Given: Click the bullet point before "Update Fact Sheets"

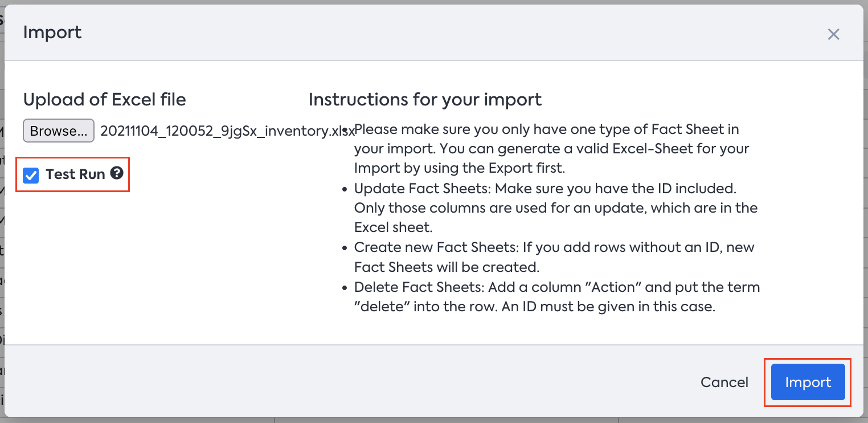Looking at the screenshot, I should (x=345, y=189).
